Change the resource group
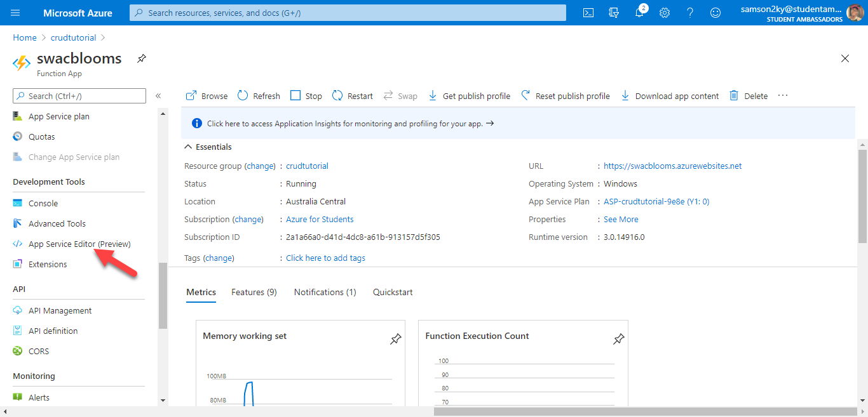This screenshot has width=868, height=417. pos(259,166)
